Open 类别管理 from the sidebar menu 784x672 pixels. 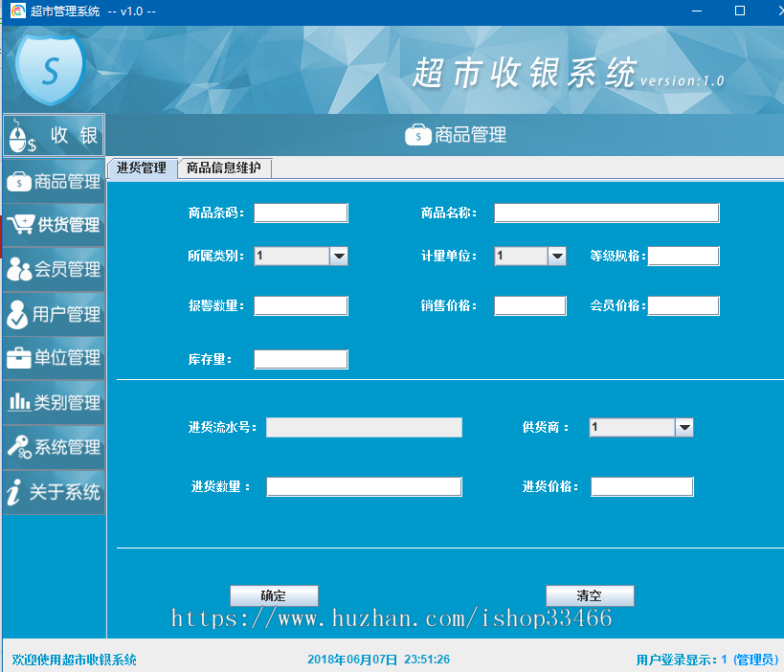click(54, 402)
